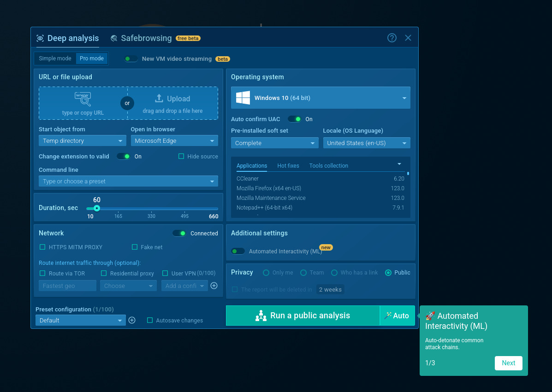Select Mozilla Firefox (x64 en-US) row
Image resolution: width=552 pixels, height=392 pixels.
(321, 188)
